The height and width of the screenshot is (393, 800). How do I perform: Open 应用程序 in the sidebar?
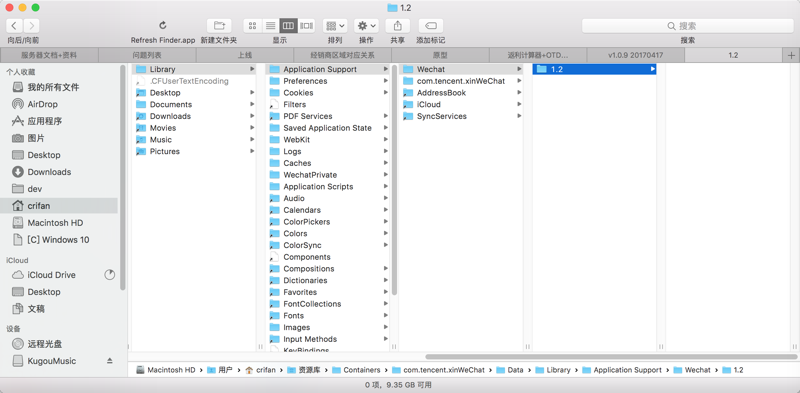click(44, 121)
